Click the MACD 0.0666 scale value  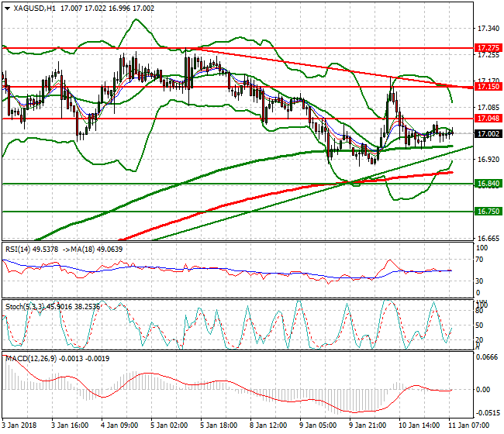(x=487, y=357)
